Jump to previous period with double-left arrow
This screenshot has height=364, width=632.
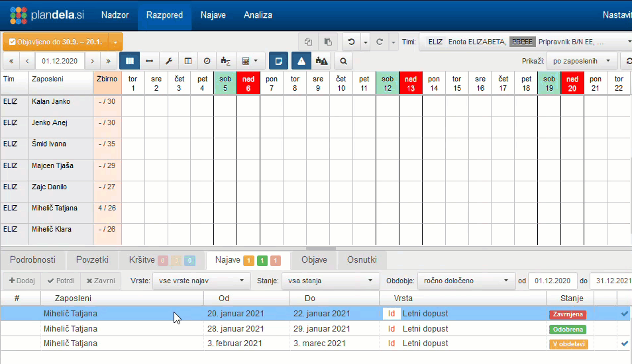(x=11, y=61)
